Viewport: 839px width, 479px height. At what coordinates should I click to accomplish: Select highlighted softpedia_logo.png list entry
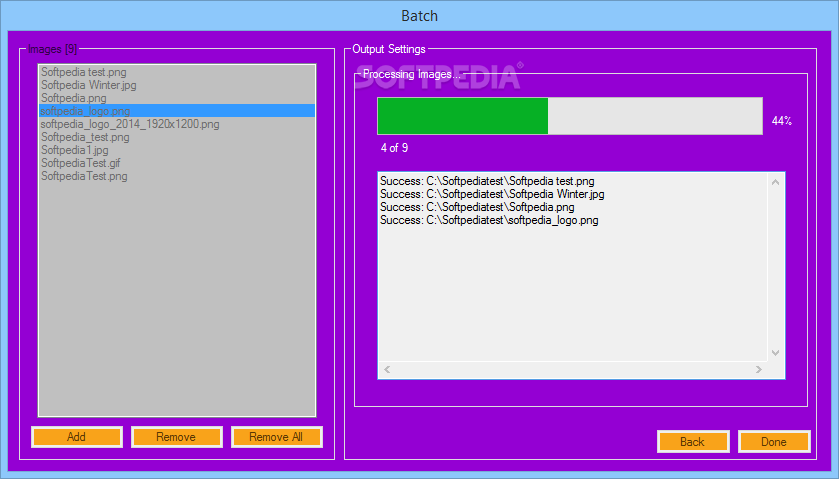(177, 111)
